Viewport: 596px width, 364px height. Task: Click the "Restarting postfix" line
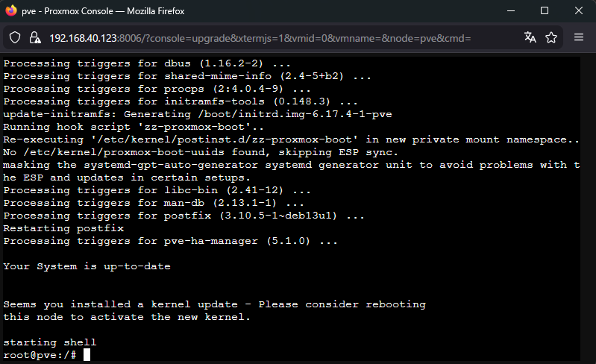coord(63,228)
